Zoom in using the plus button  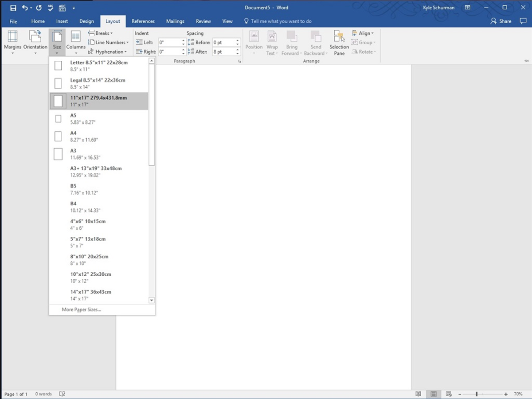click(x=505, y=394)
